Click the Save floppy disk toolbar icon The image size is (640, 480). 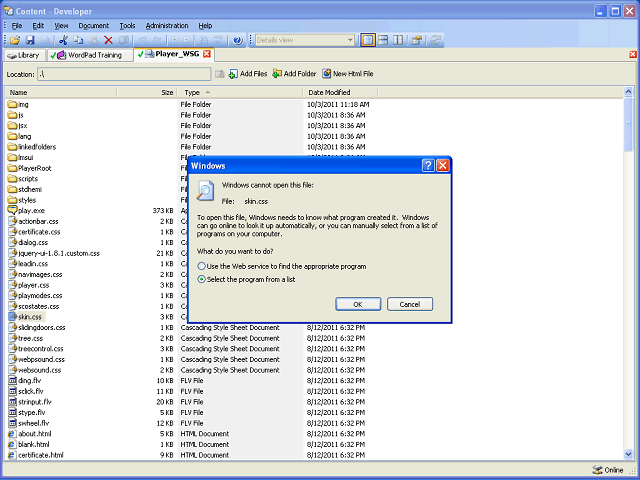pyautogui.click(x=30, y=40)
